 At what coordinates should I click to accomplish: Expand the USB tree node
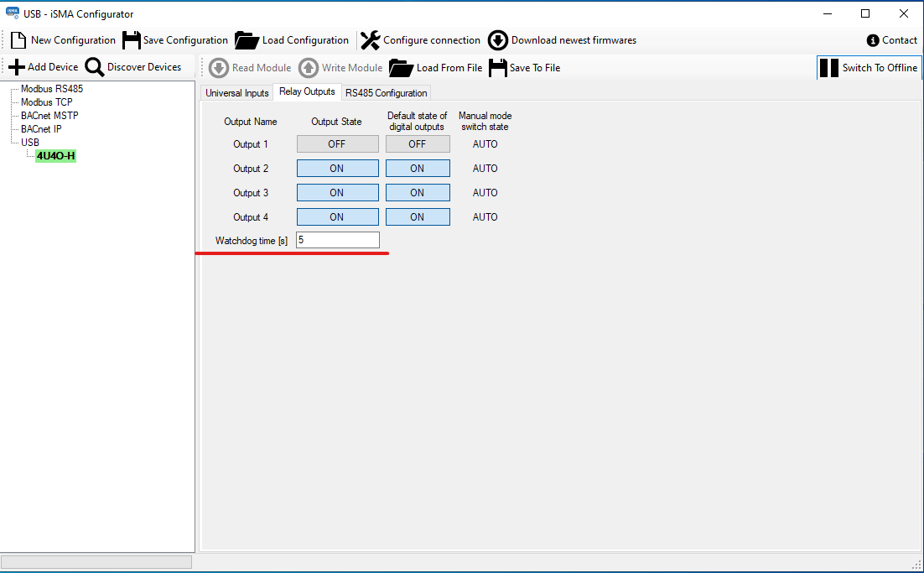(x=30, y=143)
